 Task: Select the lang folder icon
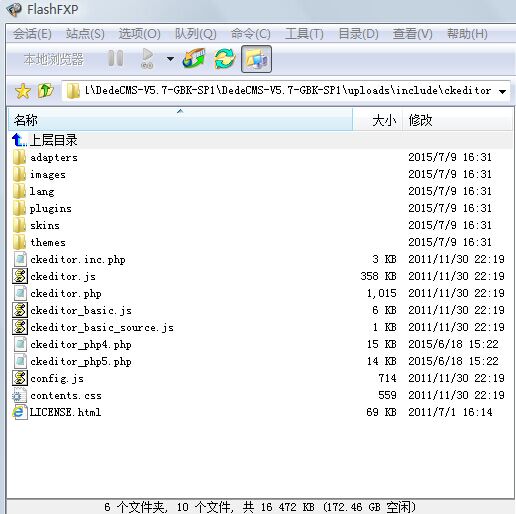coord(19,191)
